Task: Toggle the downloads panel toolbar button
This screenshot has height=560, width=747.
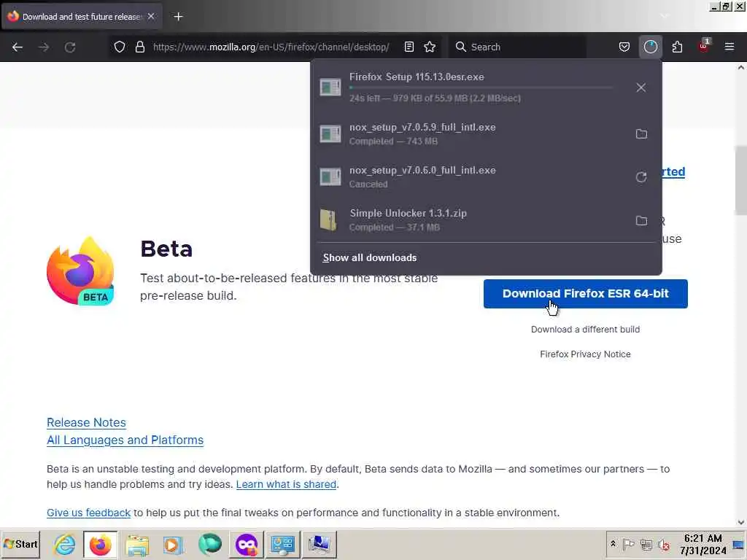Action: click(x=650, y=47)
